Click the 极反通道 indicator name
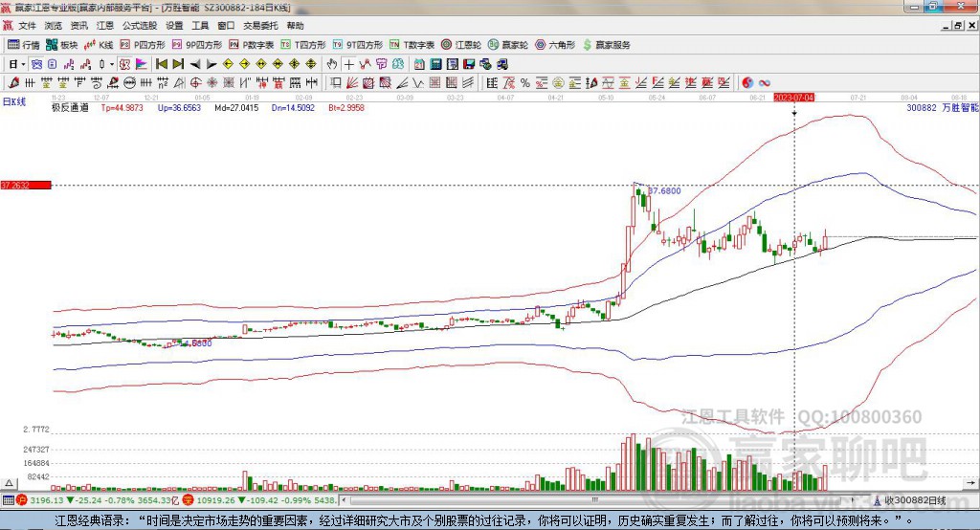 click(70, 107)
